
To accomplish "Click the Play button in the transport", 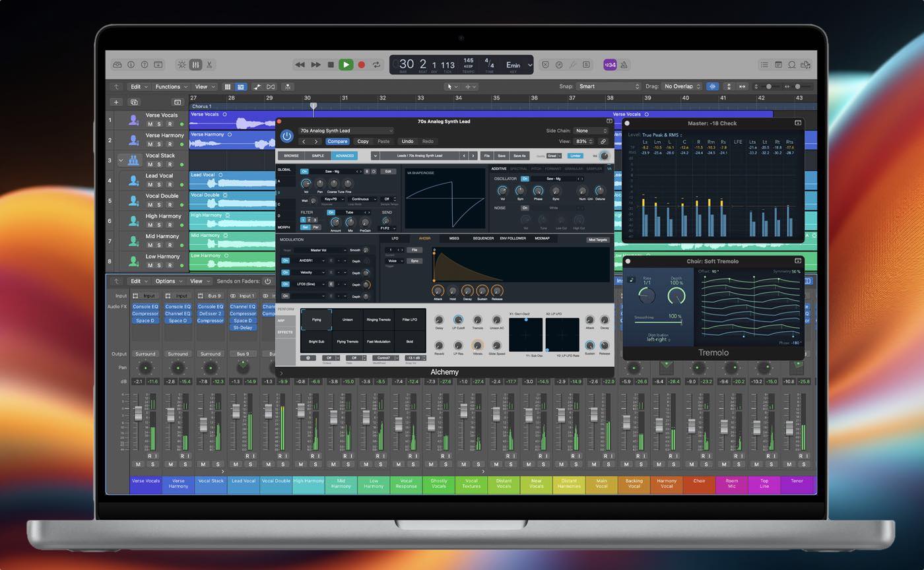I will (345, 65).
